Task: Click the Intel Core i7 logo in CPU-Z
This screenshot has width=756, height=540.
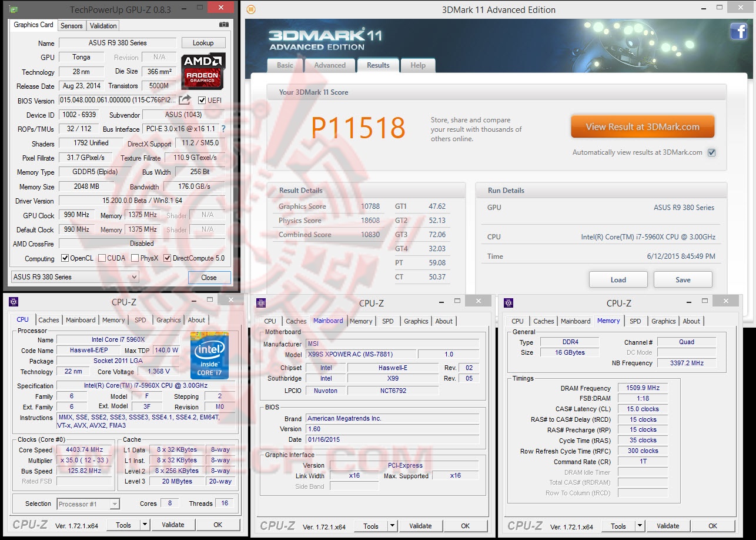Action: pos(209,355)
